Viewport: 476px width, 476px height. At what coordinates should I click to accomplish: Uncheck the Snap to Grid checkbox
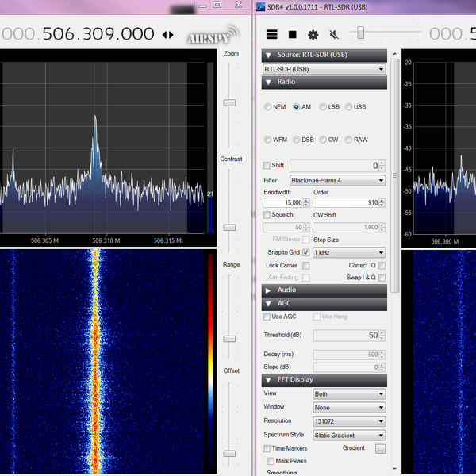click(306, 252)
